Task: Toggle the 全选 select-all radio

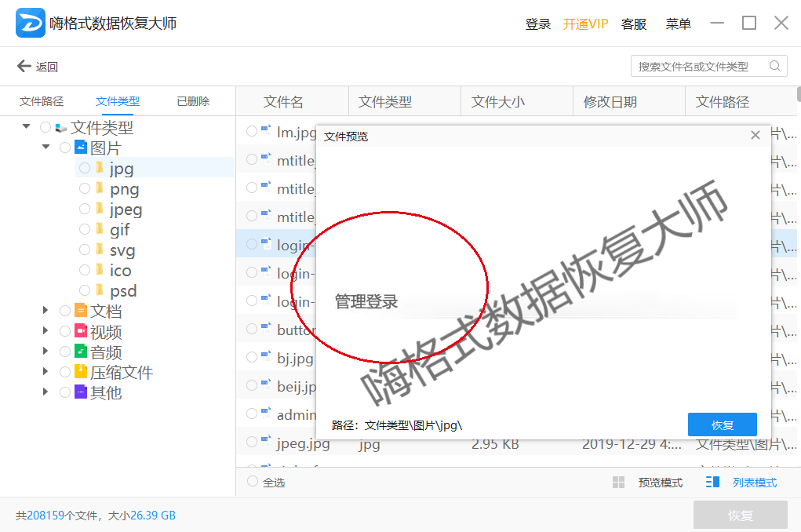Action: pos(253,482)
